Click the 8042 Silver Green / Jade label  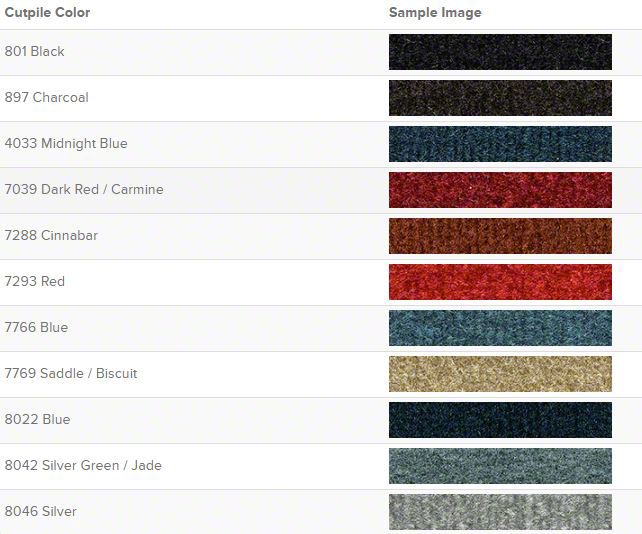pyautogui.click(x=83, y=465)
